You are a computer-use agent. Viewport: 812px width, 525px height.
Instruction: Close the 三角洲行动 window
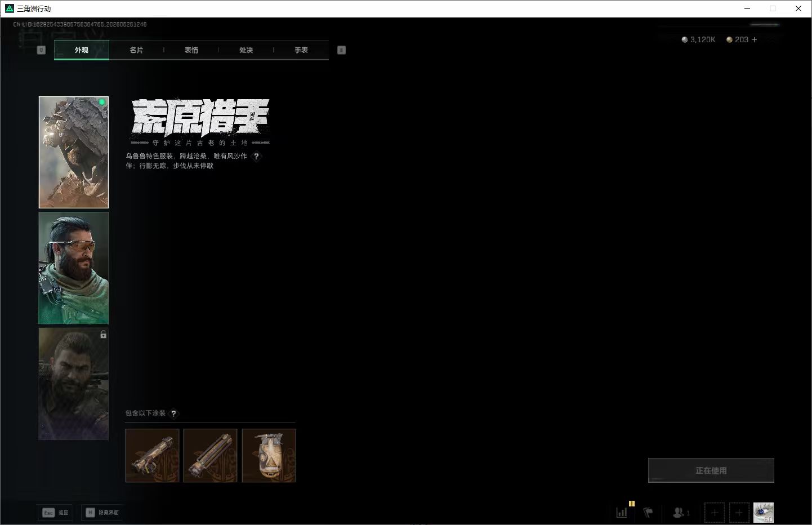[798, 8]
